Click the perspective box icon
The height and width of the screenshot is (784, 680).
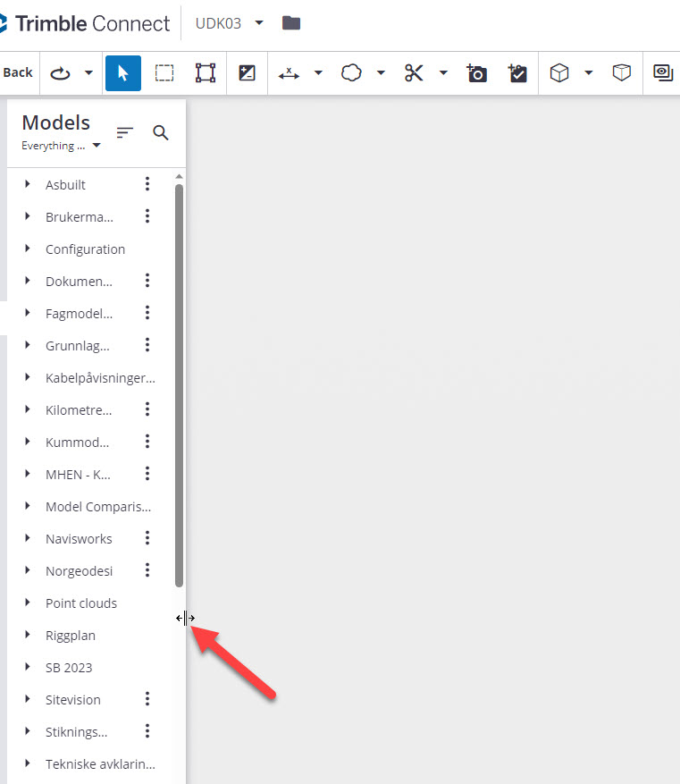(x=622, y=73)
